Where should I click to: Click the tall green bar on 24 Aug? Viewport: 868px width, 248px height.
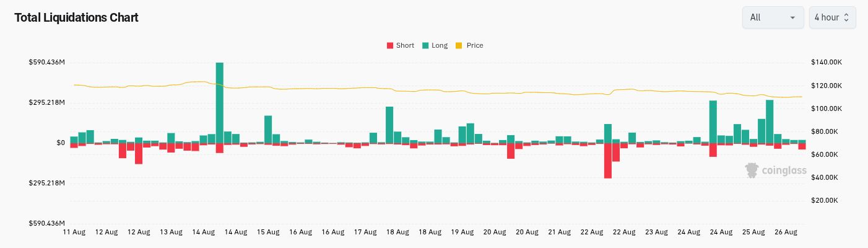pos(713,122)
